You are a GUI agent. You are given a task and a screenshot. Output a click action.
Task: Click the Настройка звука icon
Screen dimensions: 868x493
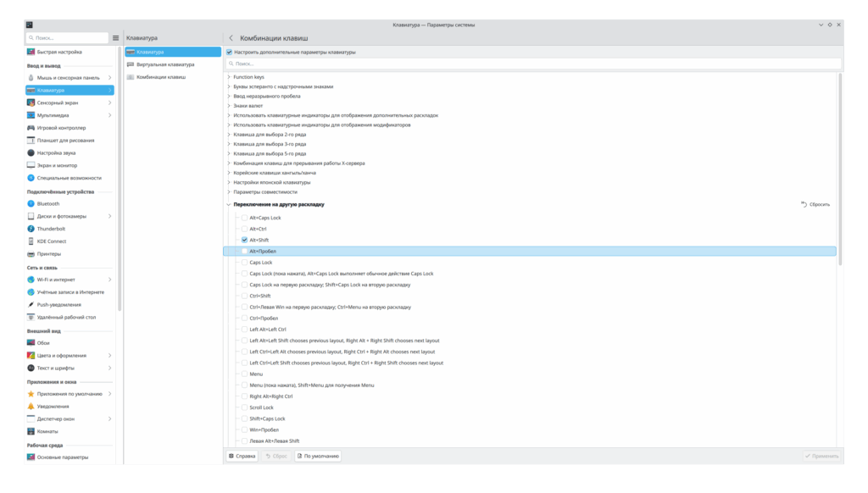(31, 153)
